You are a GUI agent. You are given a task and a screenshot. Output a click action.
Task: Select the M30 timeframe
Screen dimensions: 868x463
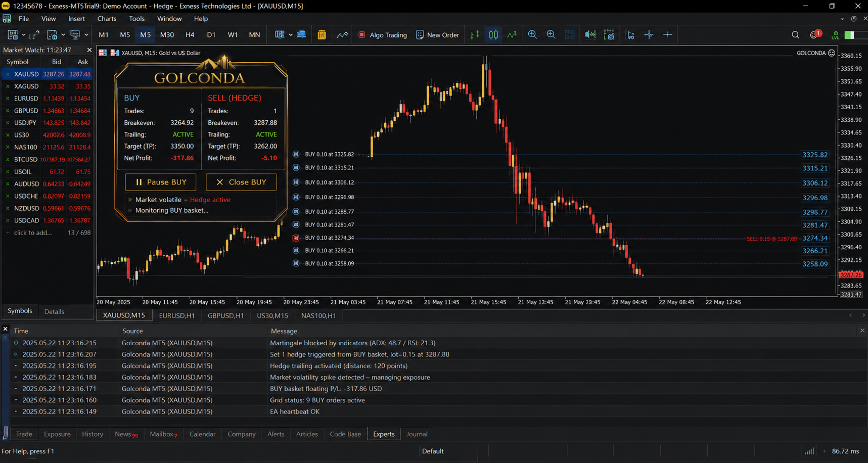167,35
